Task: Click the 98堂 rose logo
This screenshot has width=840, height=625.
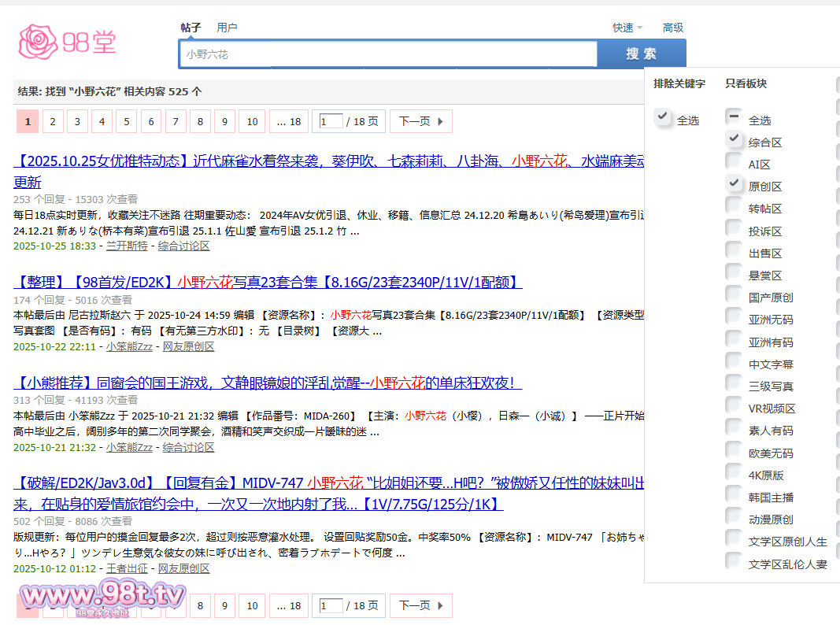Action: coord(67,43)
